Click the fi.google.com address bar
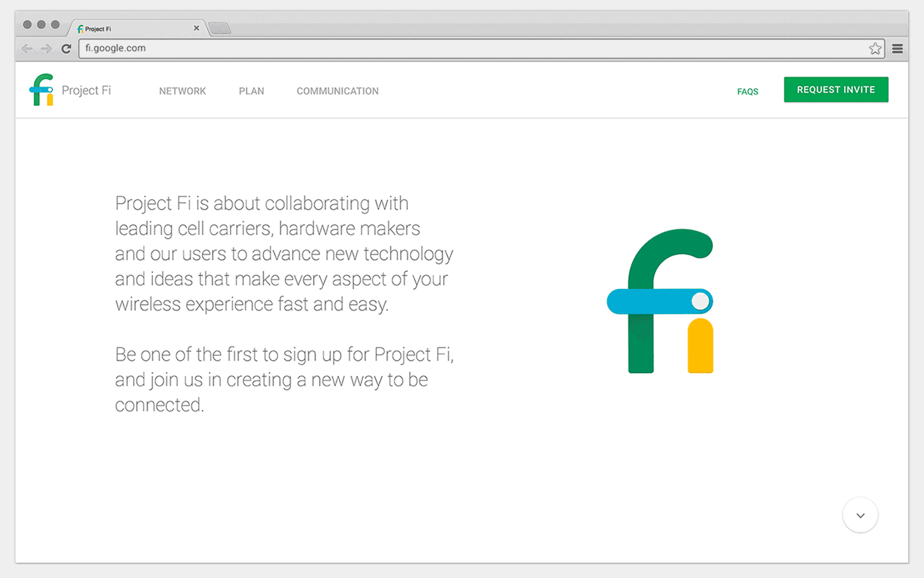 tap(458, 48)
